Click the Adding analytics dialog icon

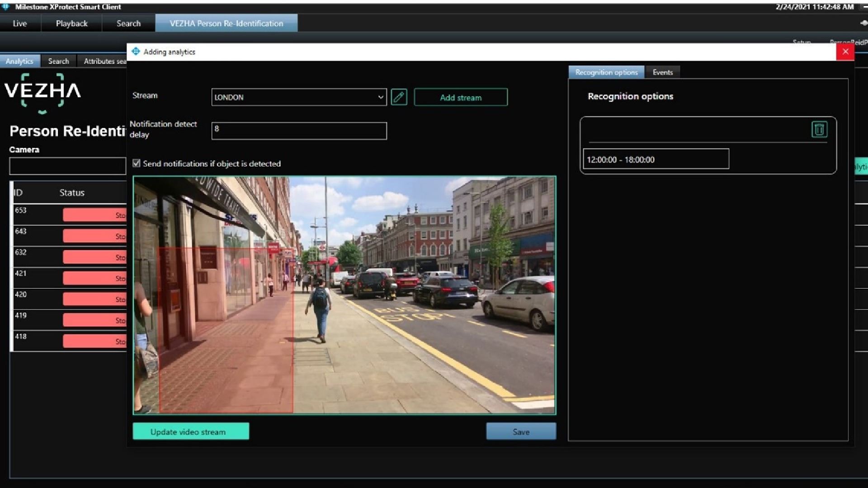click(x=136, y=52)
